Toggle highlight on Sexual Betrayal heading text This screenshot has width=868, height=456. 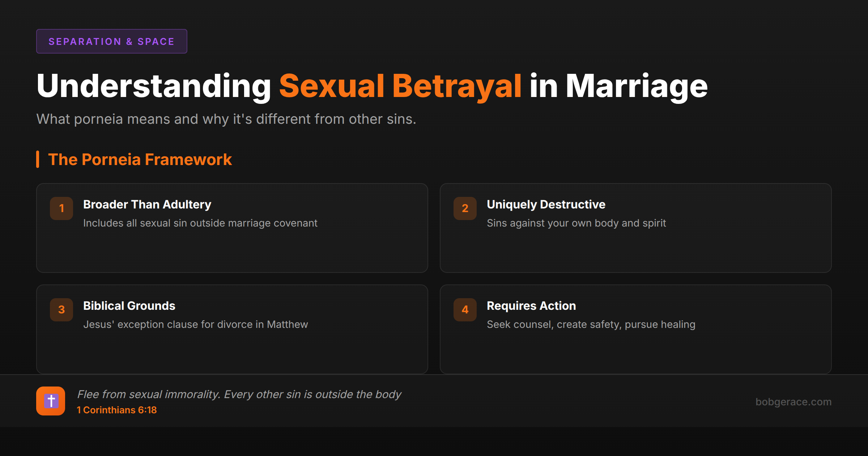point(401,86)
